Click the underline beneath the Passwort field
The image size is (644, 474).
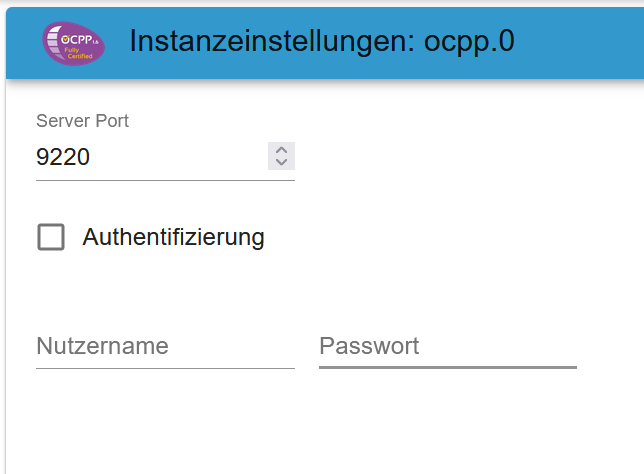pos(448,367)
